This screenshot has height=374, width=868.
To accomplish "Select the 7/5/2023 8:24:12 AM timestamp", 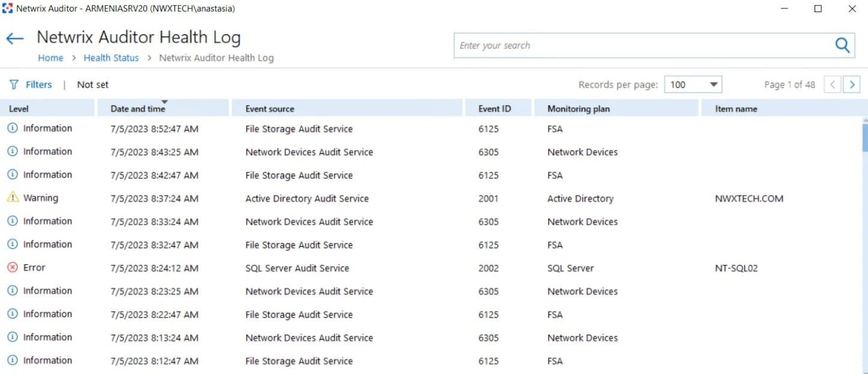I will coord(154,268).
